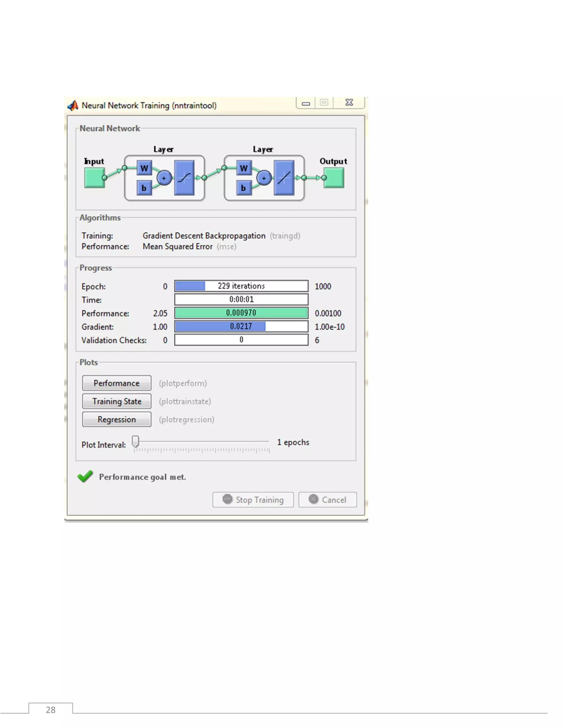The image size is (563, 728).
Task: Open the Performance plot
Action: [x=116, y=383]
